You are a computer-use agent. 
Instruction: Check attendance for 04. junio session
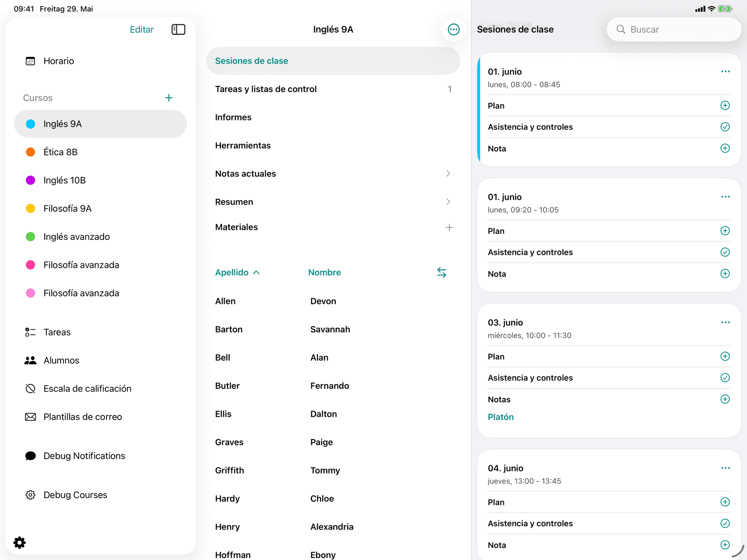tap(725, 524)
